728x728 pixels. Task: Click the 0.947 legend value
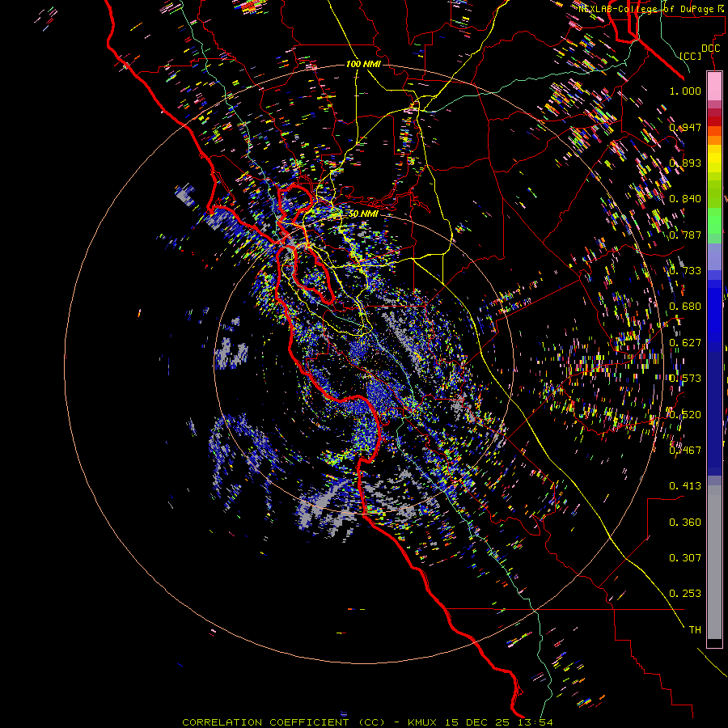(685, 127)
